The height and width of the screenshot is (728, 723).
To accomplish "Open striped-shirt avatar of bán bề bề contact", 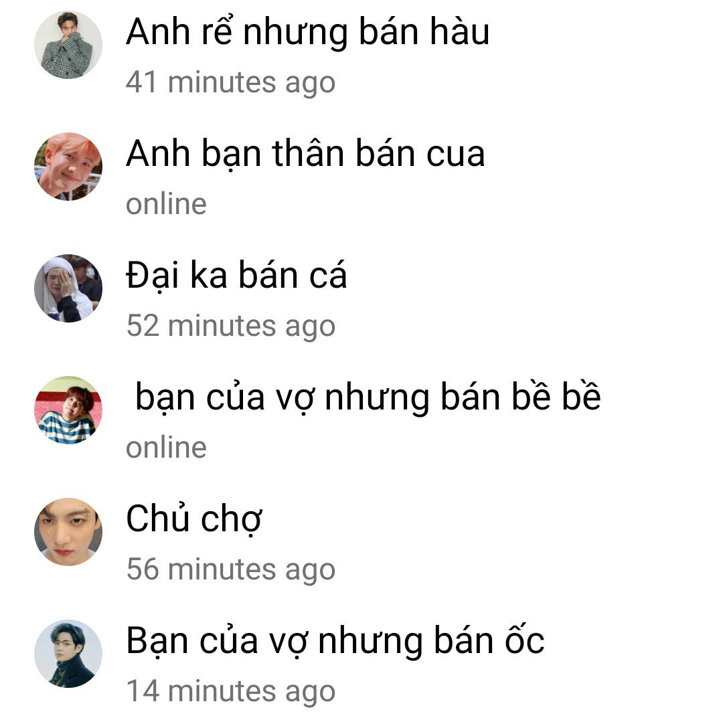I will coord(68,410).
